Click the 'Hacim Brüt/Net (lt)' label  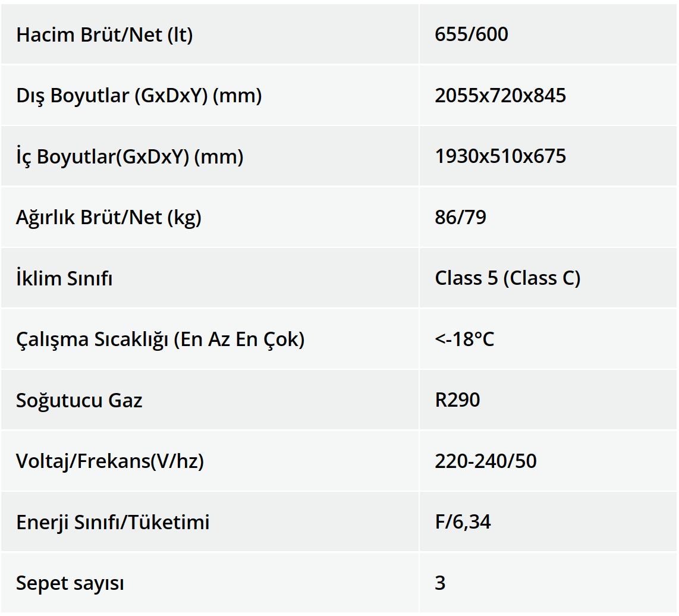105,35
